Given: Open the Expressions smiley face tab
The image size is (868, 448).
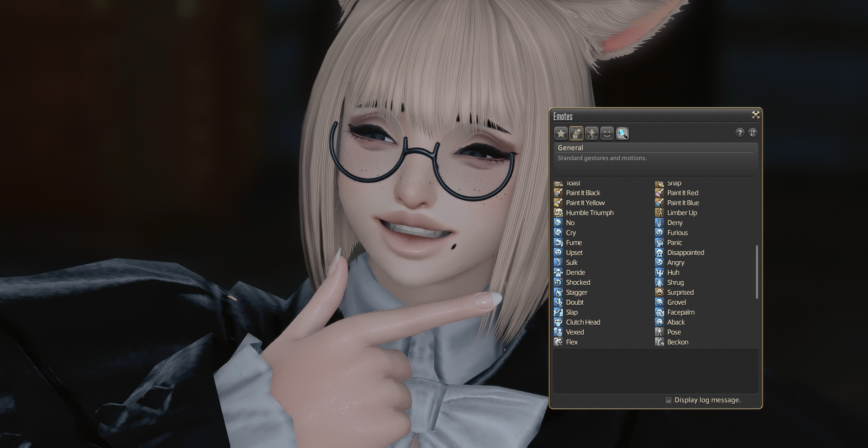Looking at the screenshot, I should 607,133.
